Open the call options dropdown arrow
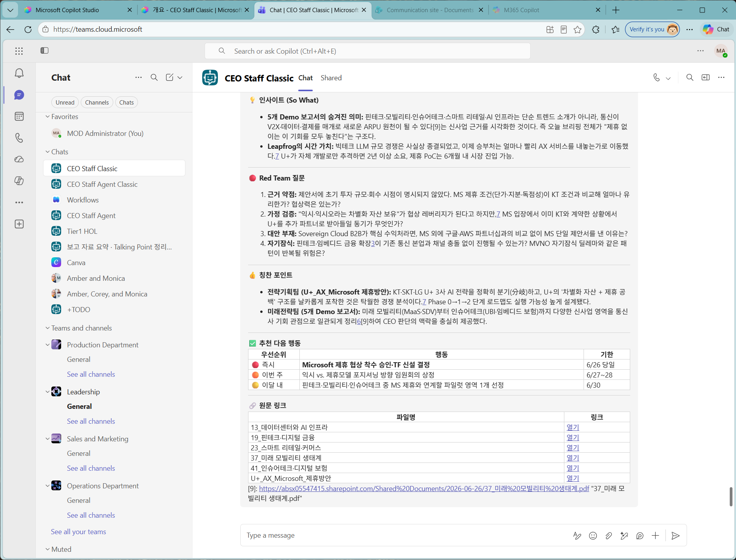Image resolution: width=736 pixels, height=560 pixels. point(668,78)
